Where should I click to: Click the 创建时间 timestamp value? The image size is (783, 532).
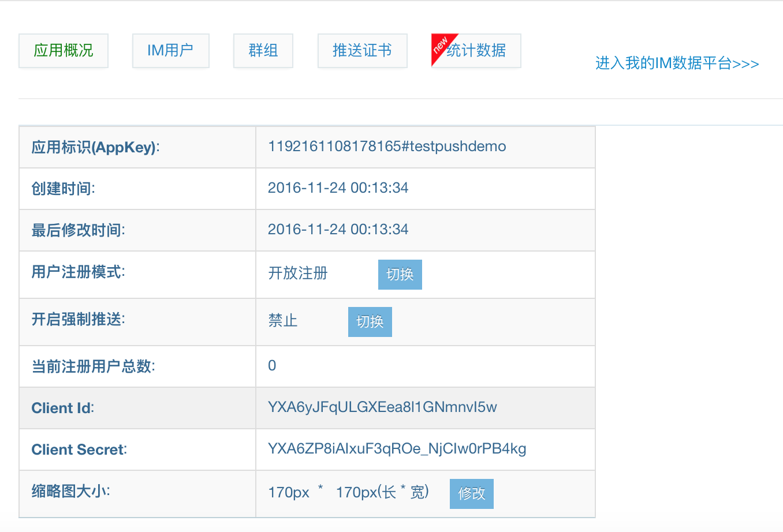tap(338, 188)
